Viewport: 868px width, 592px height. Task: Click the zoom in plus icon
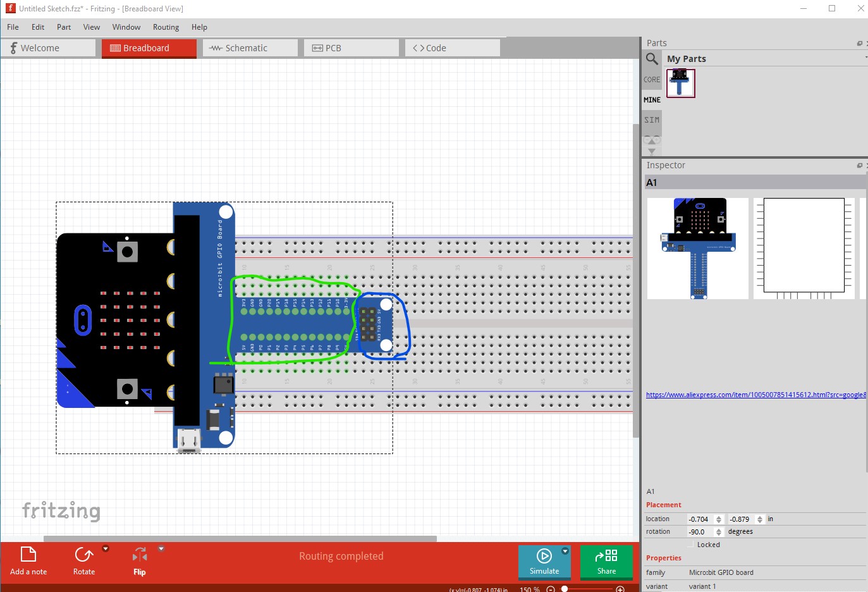620,589
